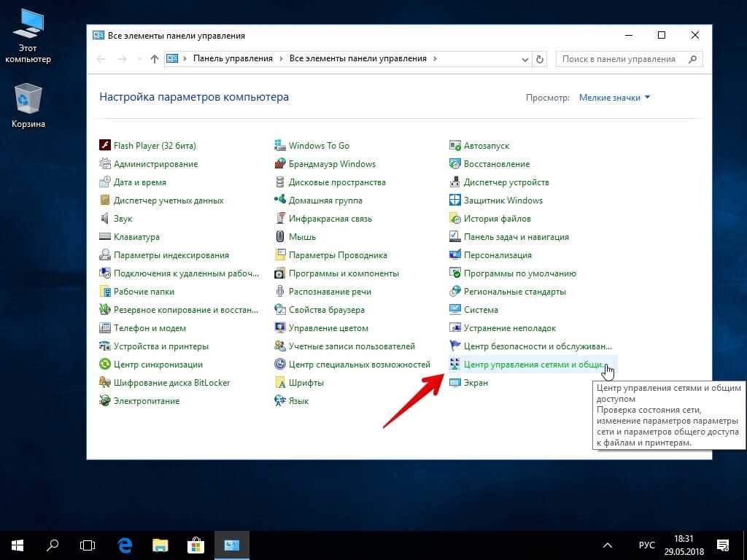The height and width of the screenshot is (560, 747).
Task: Switch input language via РУС indicator
Action: pos(646,545)
